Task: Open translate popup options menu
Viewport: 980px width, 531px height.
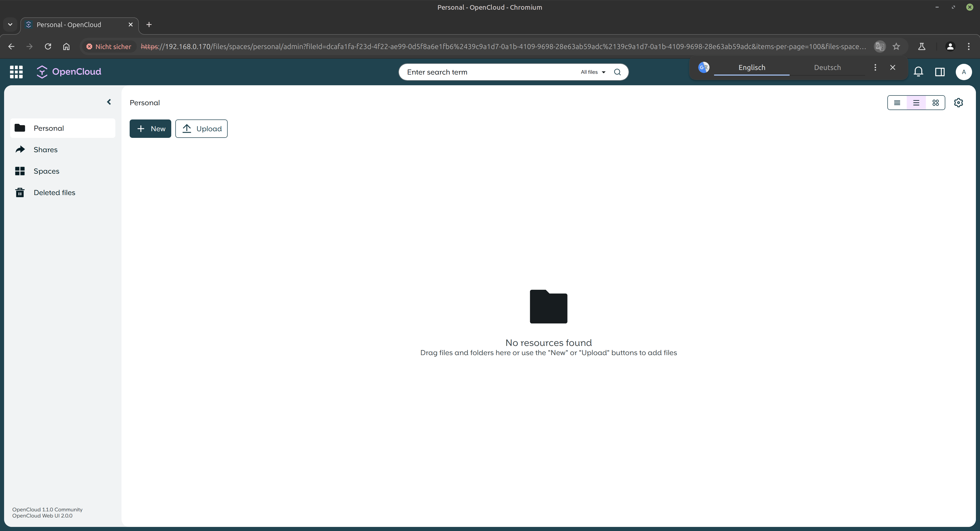Action: (875, 67)
